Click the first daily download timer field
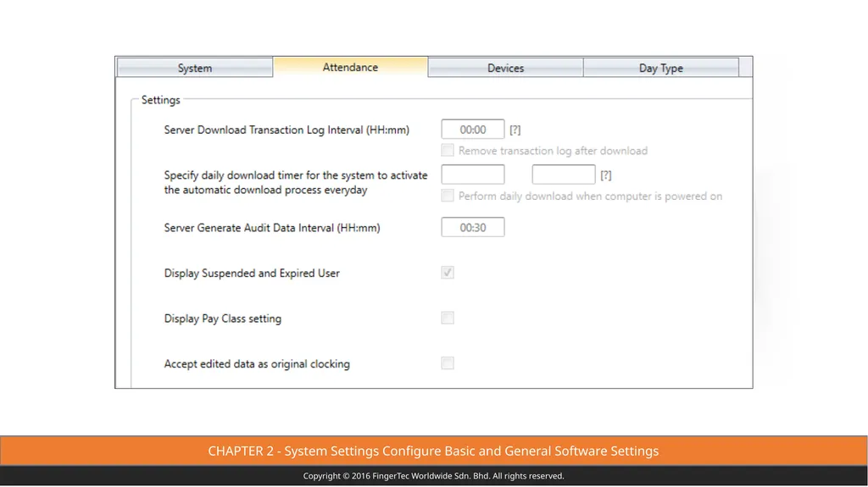 pyautogui.click(x=473, y=174)
